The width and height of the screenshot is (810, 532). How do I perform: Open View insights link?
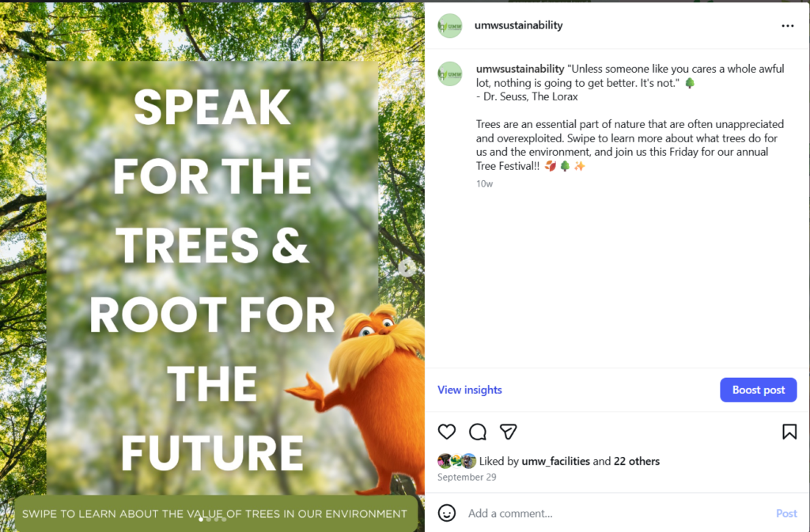coord(470,390)
